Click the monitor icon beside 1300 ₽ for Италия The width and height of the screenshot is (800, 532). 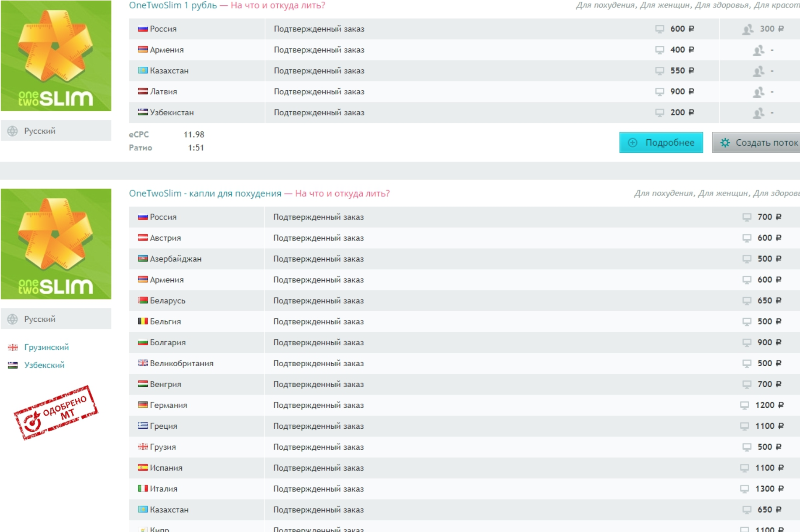coord(744,489)
